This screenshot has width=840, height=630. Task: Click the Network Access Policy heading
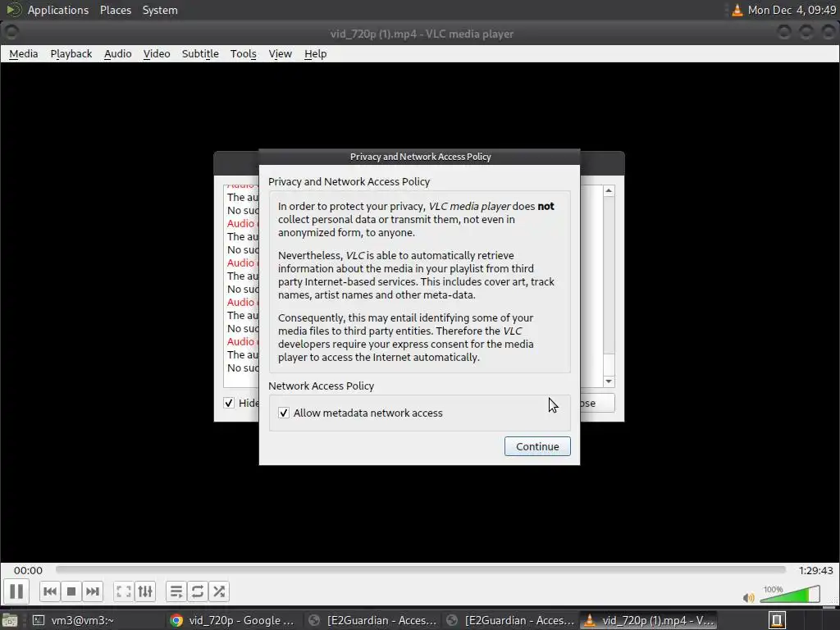click(321, 386)
